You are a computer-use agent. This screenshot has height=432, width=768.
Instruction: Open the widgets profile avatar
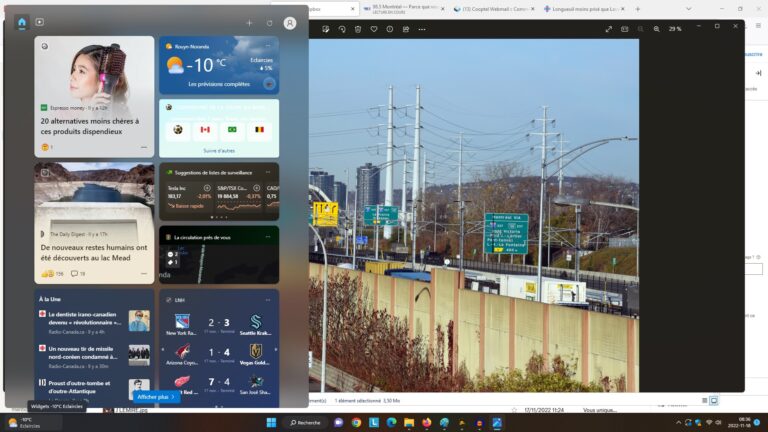[x=290, y=23]
